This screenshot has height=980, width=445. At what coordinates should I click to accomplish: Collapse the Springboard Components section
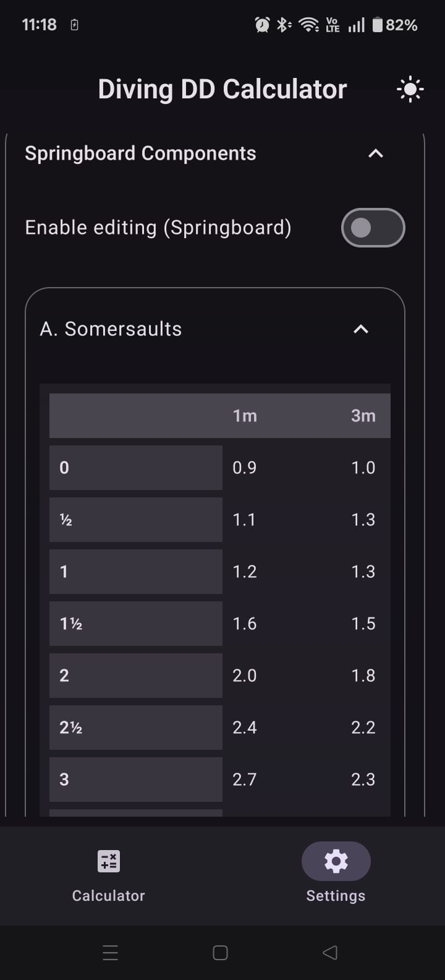(375, 153)
